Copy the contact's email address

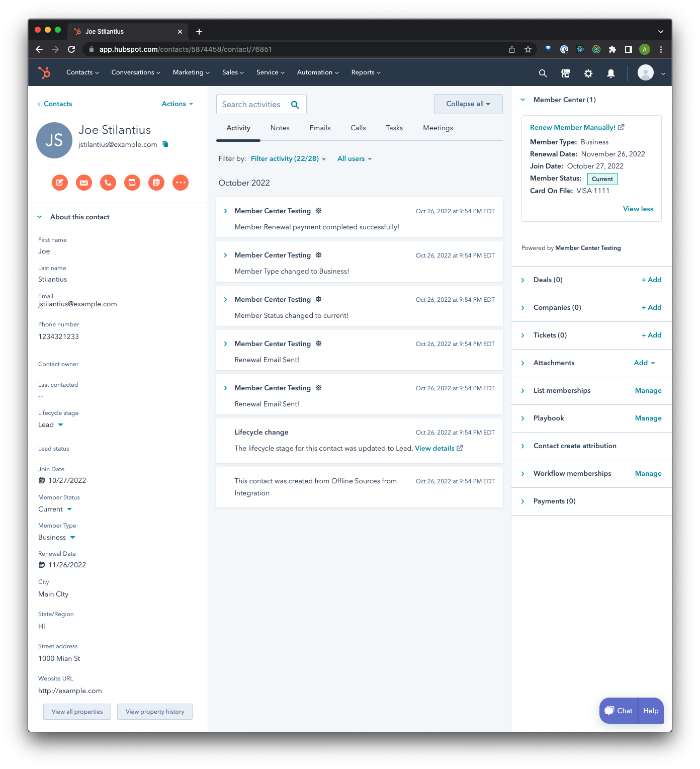point(165,144)
